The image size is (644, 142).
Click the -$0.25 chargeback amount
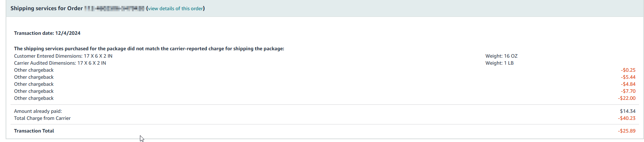click(x=628, y=70)
